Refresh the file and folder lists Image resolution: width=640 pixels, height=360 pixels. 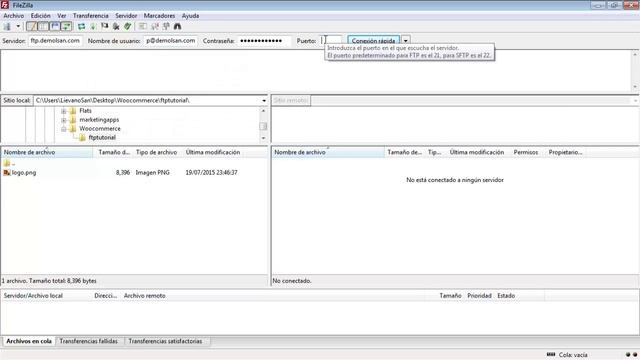82,27
